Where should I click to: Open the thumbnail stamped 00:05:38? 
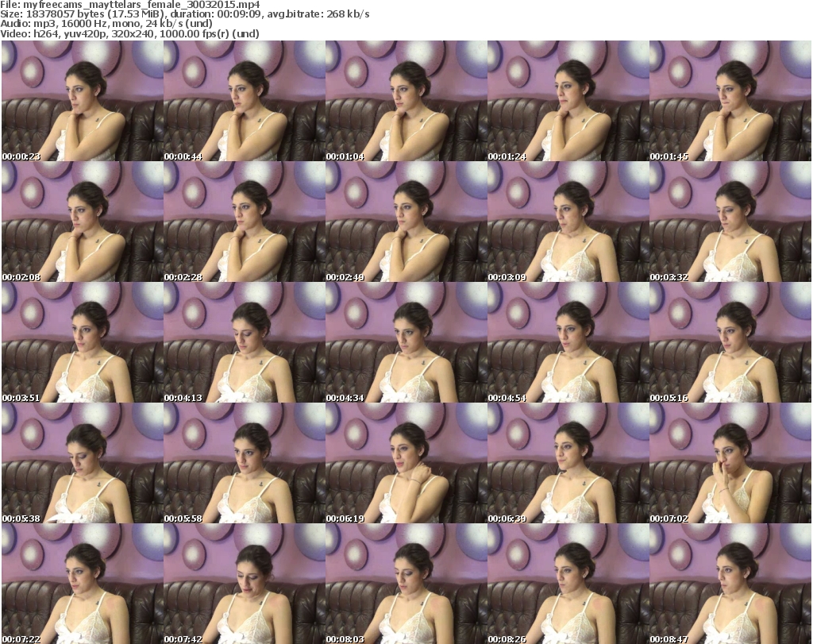(83, 463)
